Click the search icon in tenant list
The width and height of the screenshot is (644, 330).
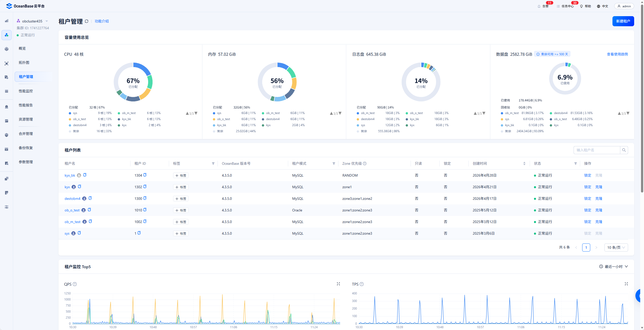click(x=624, y=150)
